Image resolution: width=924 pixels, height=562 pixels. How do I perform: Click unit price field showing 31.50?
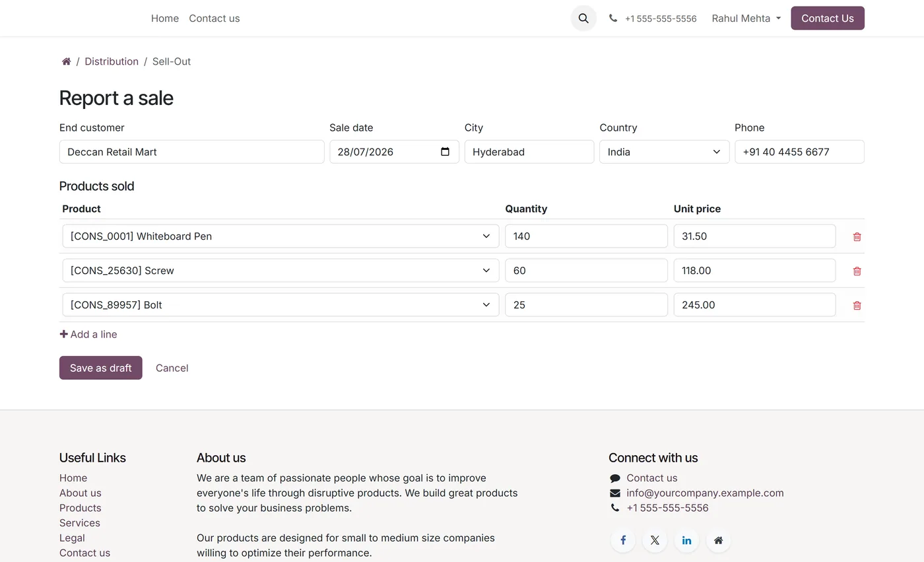click(x=754, y=236)
